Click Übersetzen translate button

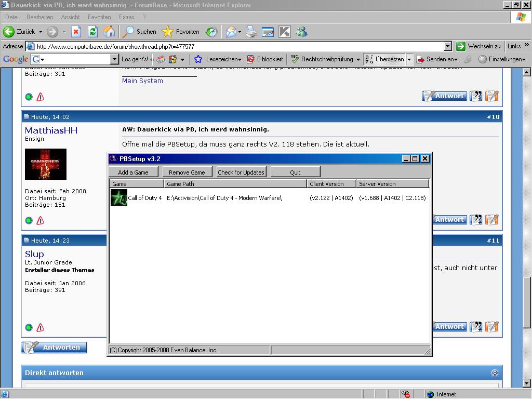coord(384,59)
